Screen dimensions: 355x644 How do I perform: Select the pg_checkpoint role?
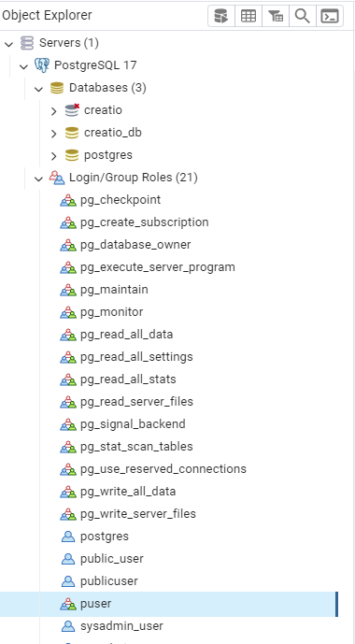pos(121,200)
